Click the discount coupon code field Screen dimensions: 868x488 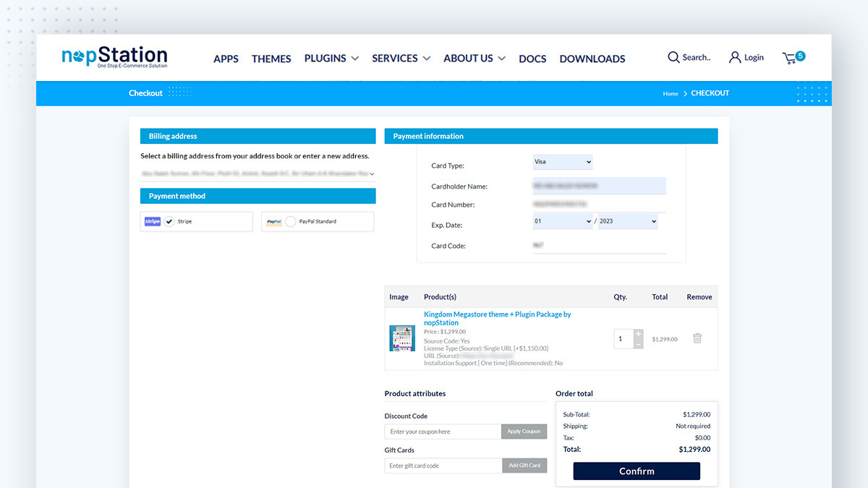(x=443, y=432)
